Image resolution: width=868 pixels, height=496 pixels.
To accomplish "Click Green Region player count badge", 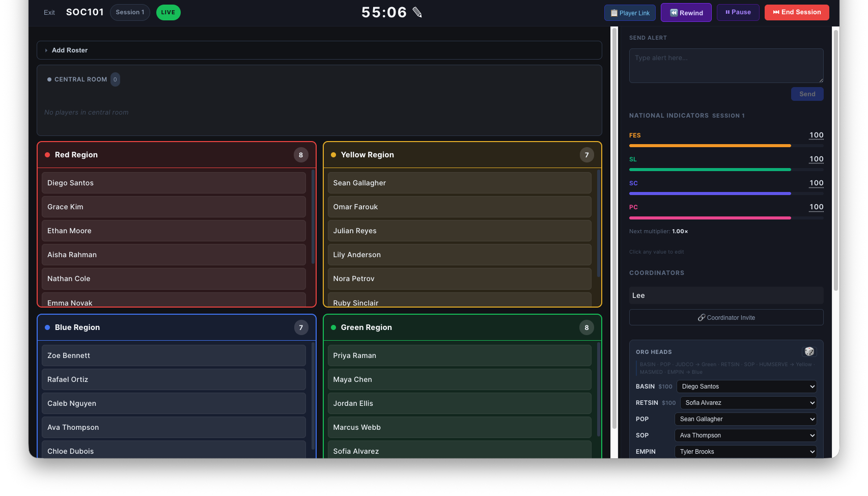I will [586, 327].
